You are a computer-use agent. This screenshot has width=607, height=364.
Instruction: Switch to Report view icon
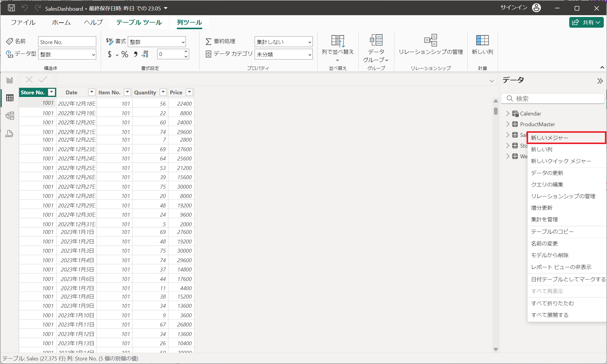tap(10, 80)
